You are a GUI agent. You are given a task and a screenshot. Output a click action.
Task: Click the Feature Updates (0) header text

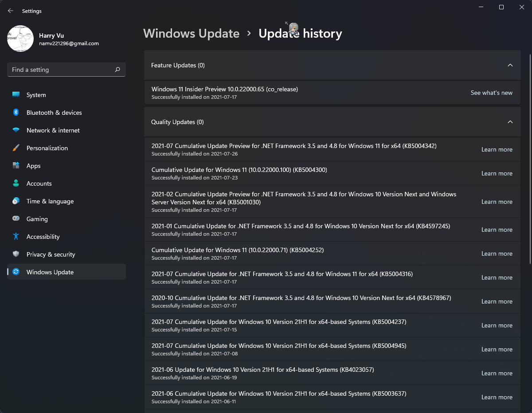[x=178, y=65]
